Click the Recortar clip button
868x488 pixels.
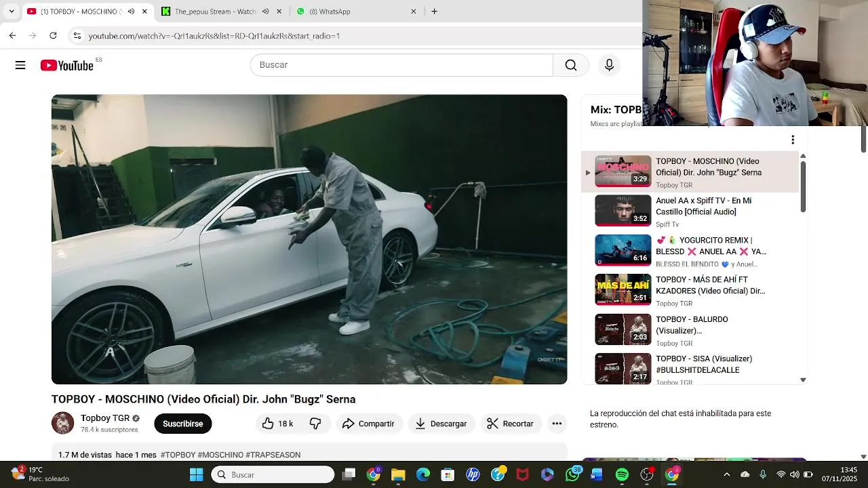click(x=511, y=424)
